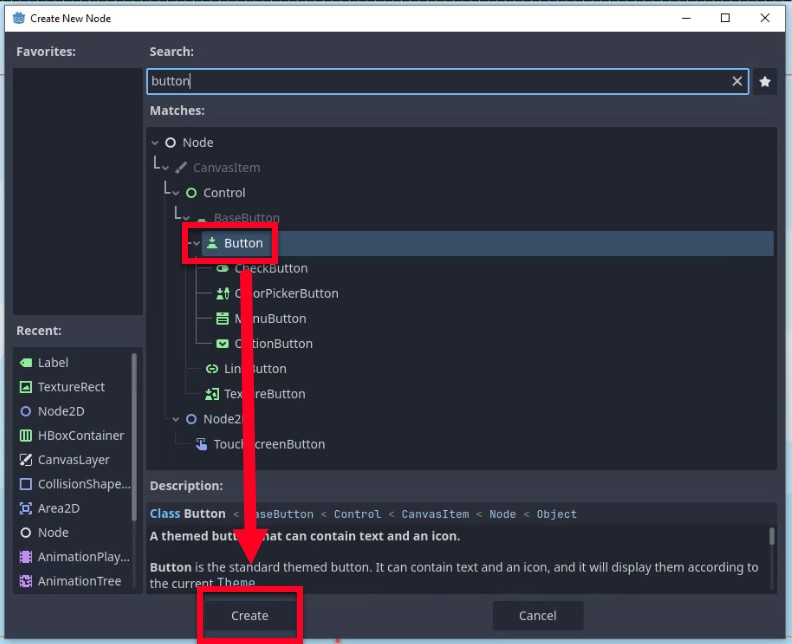
Task: Click the TextureRect icon in Recent
Action: click(26, 387)
